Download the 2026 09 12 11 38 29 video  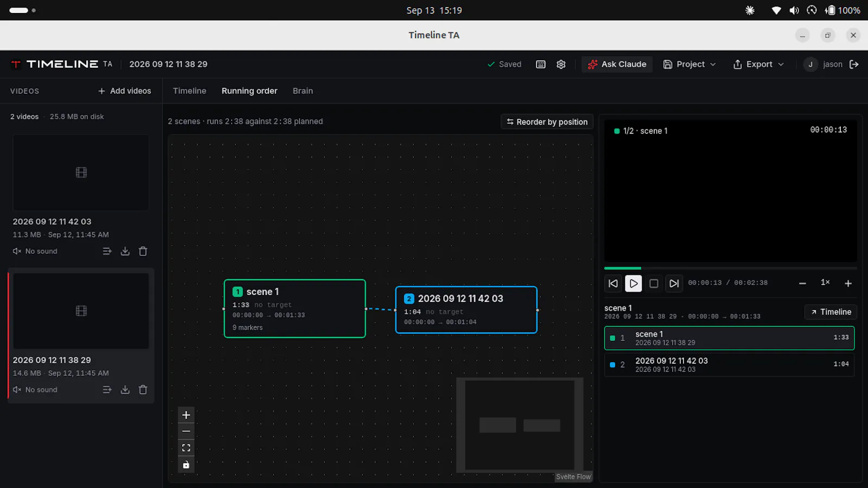click(125, 389)
